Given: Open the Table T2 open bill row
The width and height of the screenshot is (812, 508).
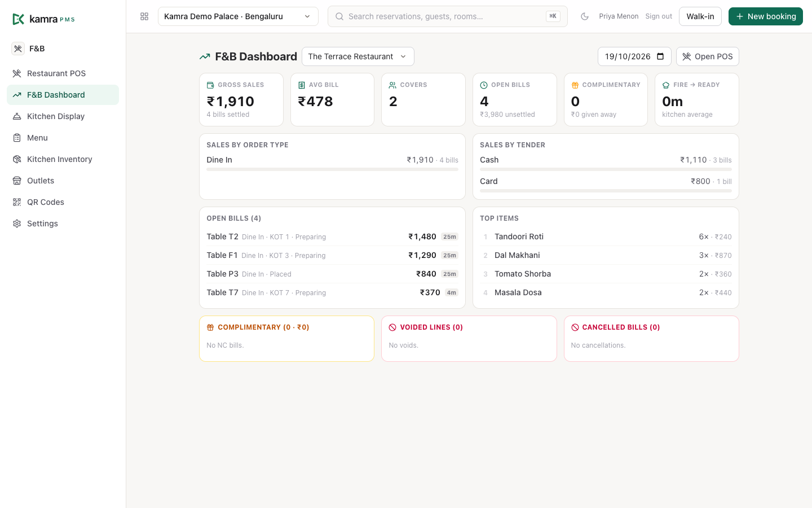Looking at the screenshot, I should point(332,237).
